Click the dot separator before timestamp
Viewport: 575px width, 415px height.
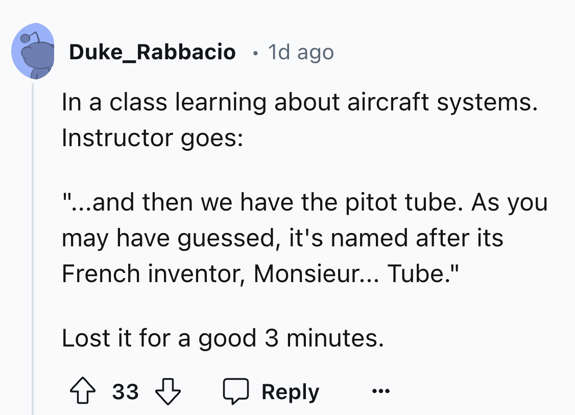point(255,54)
